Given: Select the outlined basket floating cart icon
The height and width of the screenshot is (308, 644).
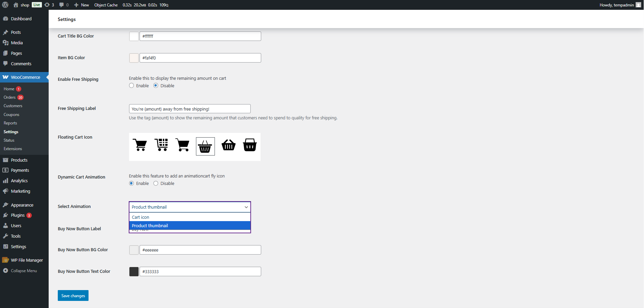Looking at the screenshot, I should pyautogui.click(x=205, y=146).
